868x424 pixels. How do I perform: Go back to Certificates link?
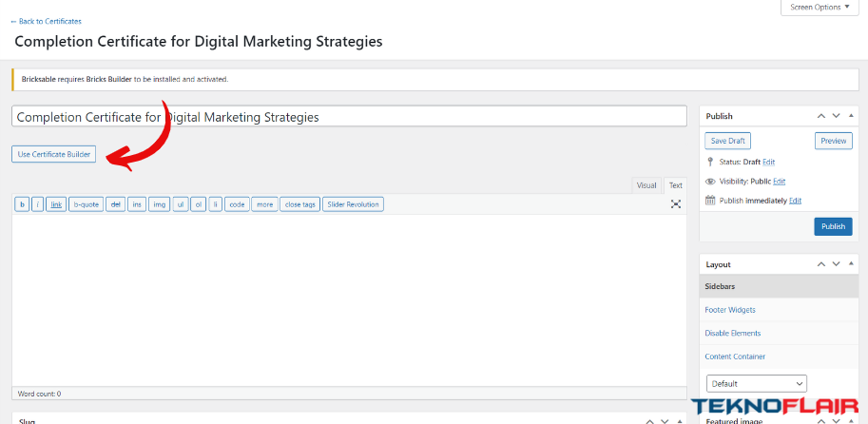[x=46, y=22]
